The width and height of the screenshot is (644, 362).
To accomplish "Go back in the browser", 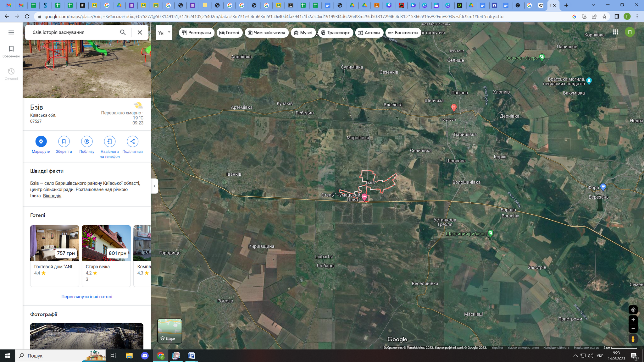I will tap(7, 16).
